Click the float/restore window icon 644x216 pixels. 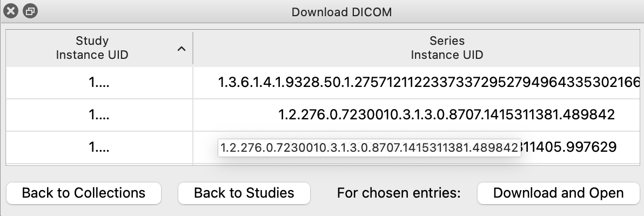pos(30,11)
